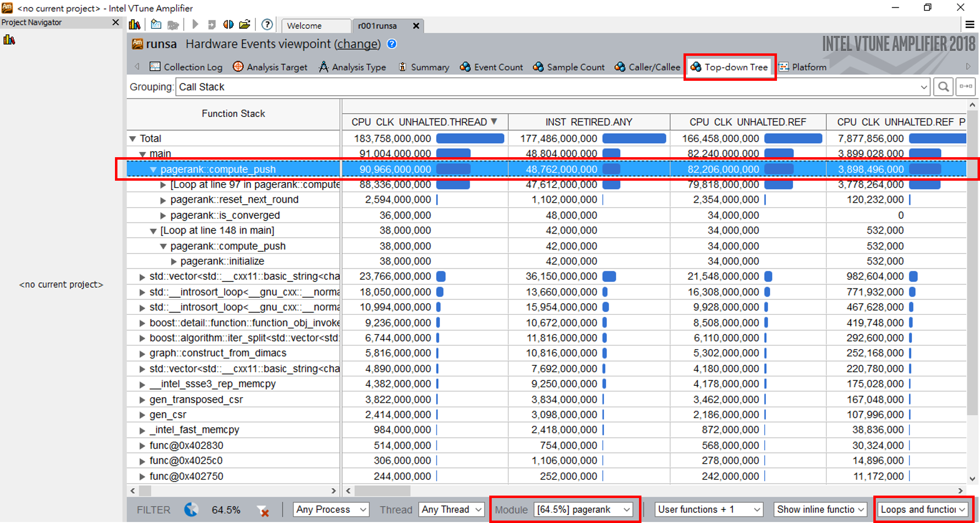Close the r001runsa tab
The image size is (980, 523).
[x=416, y=26]
